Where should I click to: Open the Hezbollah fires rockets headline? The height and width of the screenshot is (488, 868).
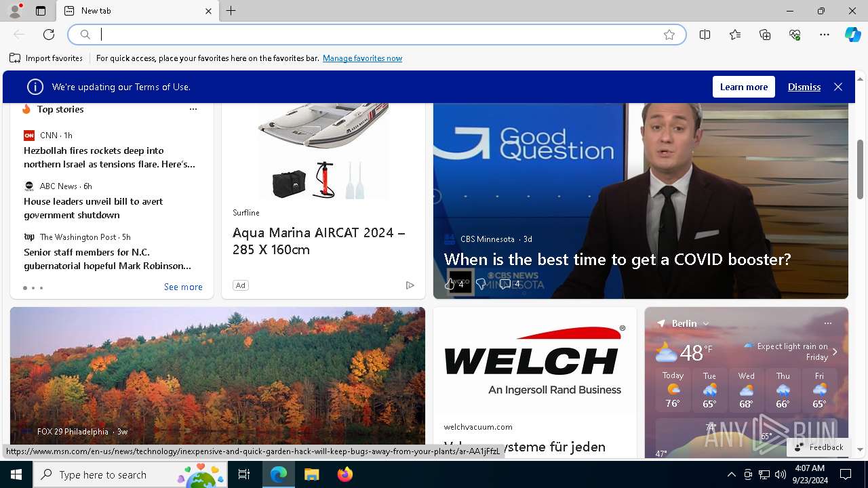coord(110,157)
